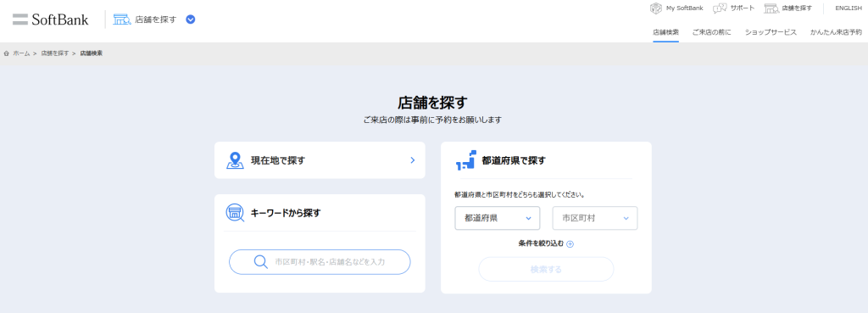The height and width of the screenshot is (313, 868).
Task: Switch to ENGLISH language
Action: point(849,8)
